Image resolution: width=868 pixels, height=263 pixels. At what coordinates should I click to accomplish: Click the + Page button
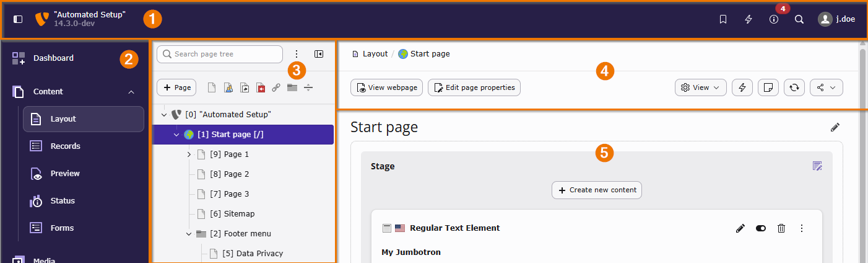pos(176,88)
